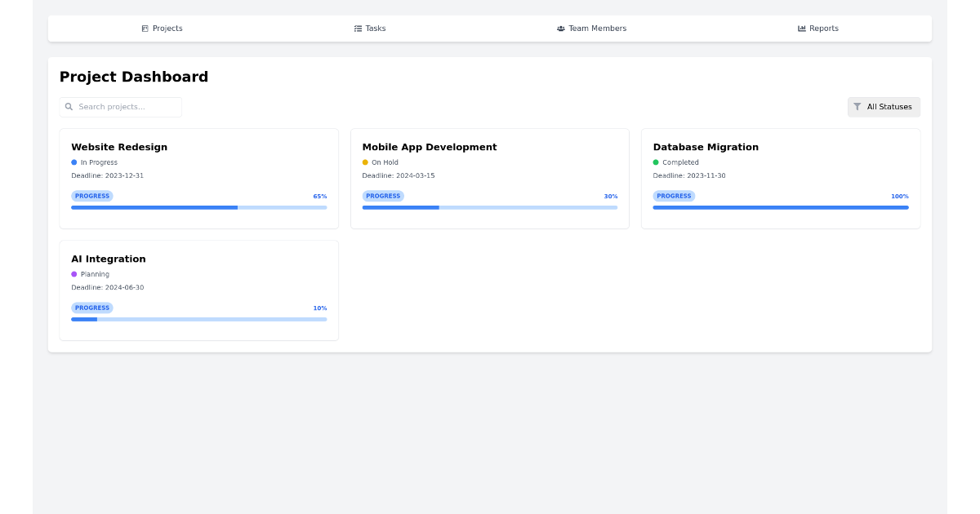Click the Website Redesign project title
Image resolution: width=980 pixels, height=514 pixels.
pyautogui.click(x=119, y=147)
